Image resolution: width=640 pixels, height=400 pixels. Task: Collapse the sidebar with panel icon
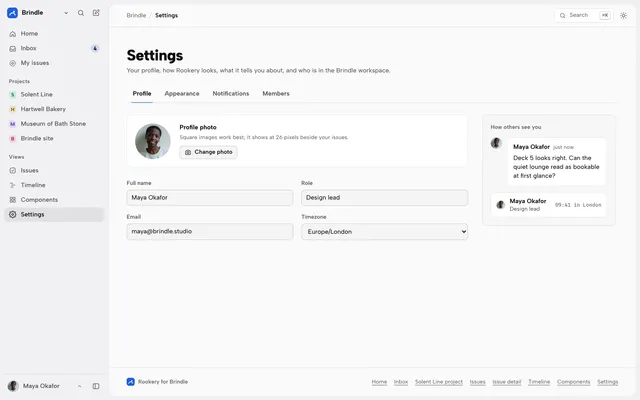pos(96,386)
